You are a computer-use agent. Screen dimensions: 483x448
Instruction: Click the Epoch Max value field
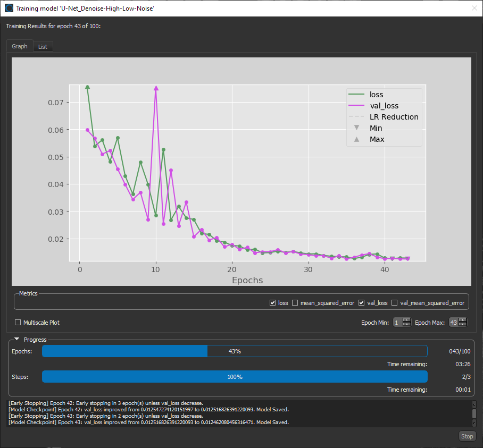click(x=453, y=323)
